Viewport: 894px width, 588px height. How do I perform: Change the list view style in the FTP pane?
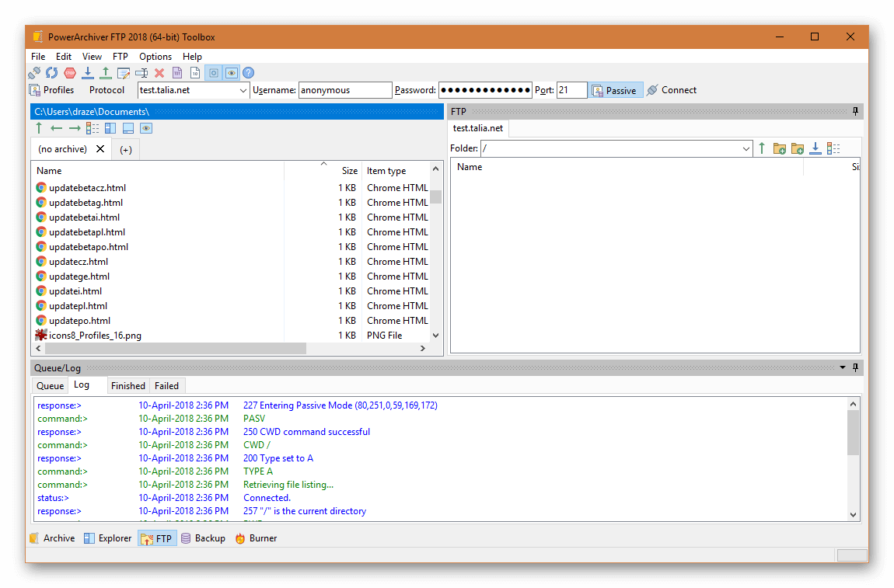(x=833, y=148)
